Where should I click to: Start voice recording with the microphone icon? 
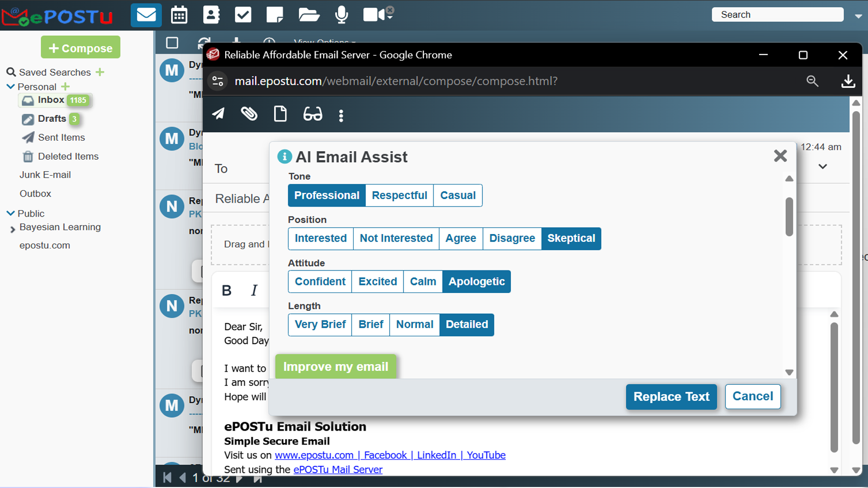(x=342, y=14)
